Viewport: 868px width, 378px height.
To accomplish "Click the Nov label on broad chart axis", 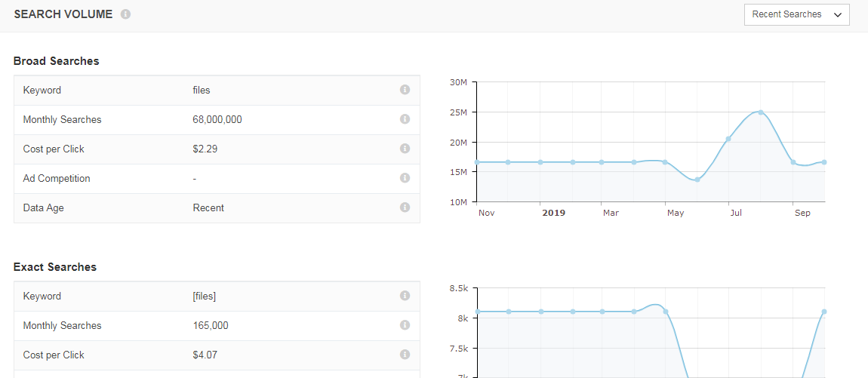I will [486, 213].
